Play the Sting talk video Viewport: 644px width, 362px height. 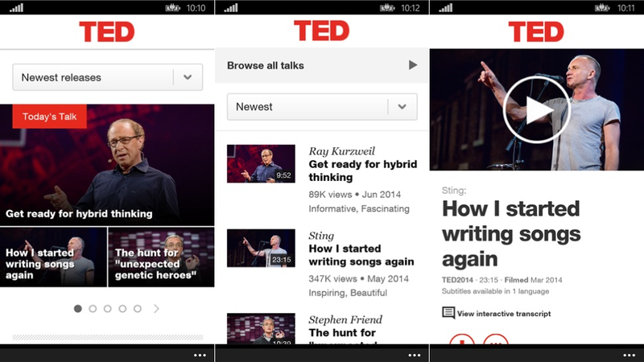point(536,109)
